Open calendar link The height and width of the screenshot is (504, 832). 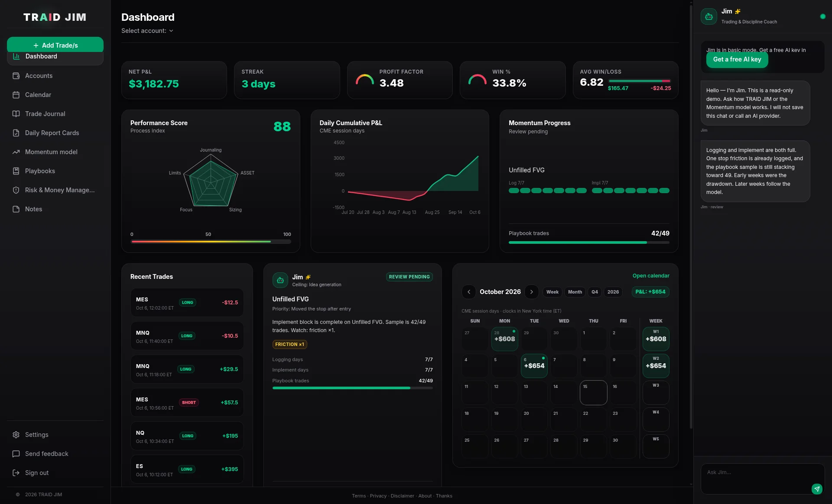pos(651,276)
